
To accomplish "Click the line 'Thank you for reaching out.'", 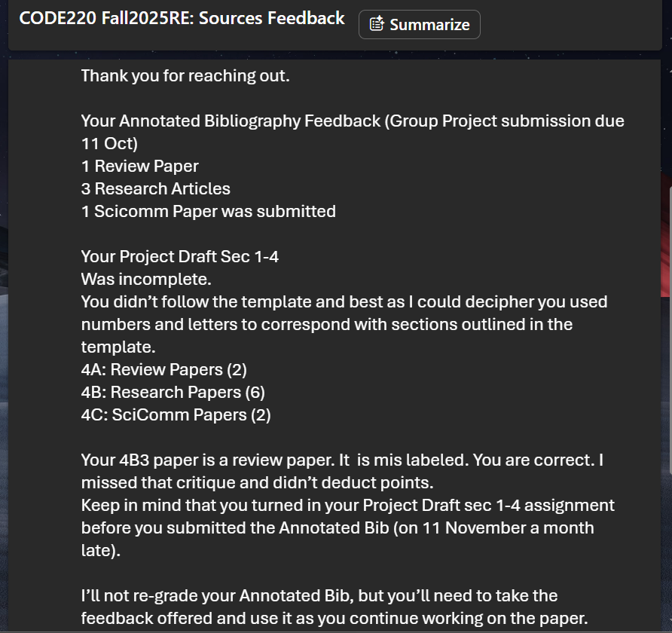I will click(x=185, y=75).
